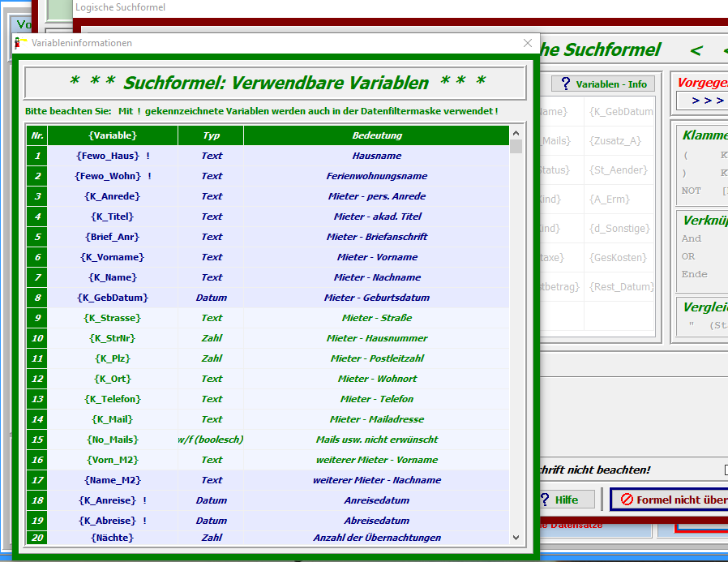728x562 pixels.
Task: Click the green '<' arrow in Suchformel header
Action: tap(696, 50)
